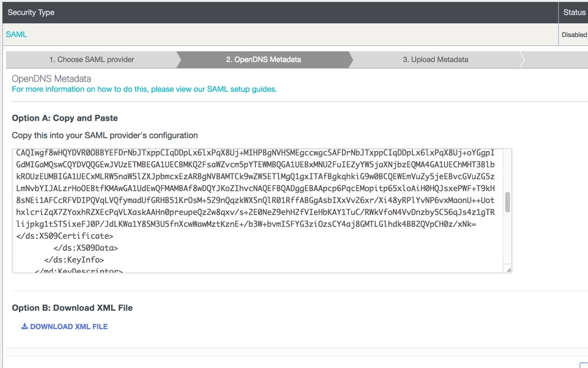This screenshot has height=368, width=588.
Task: Click the textarea resize handle icon
Action: coord(509,269)
